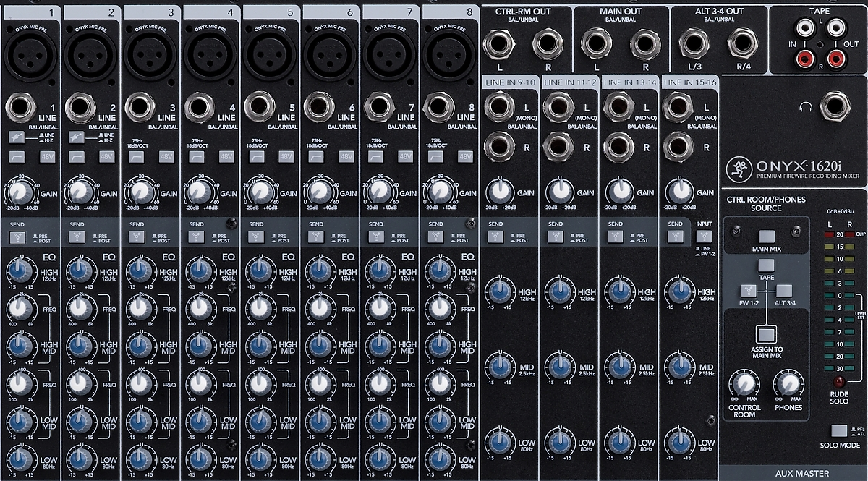Click the ALT 3-4 OUT R/4 jack
This screenshot has width=868, height=481.
pyautogui.click(x=742, y=43)
